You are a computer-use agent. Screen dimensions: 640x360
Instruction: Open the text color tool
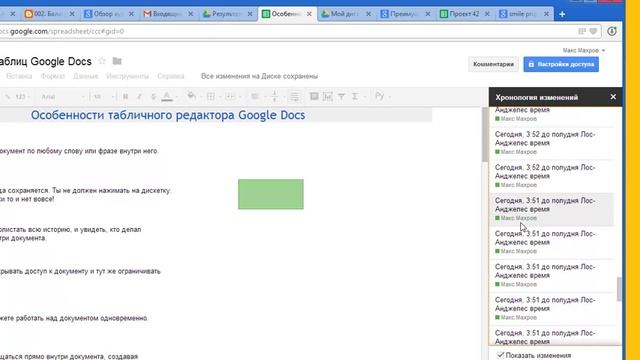pyautogui.click(x=167, y=97)
